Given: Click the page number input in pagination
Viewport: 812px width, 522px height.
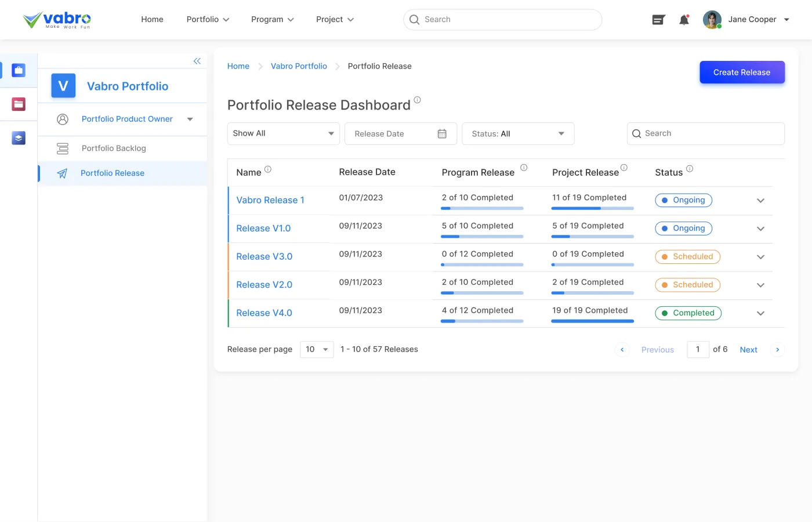Looking at the screenshot, I should 698,349.
